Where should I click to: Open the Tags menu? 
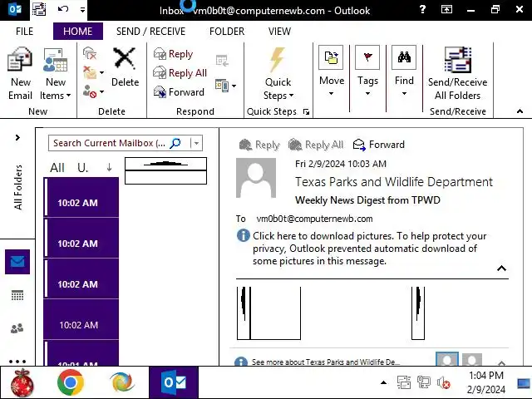(367, 71)
